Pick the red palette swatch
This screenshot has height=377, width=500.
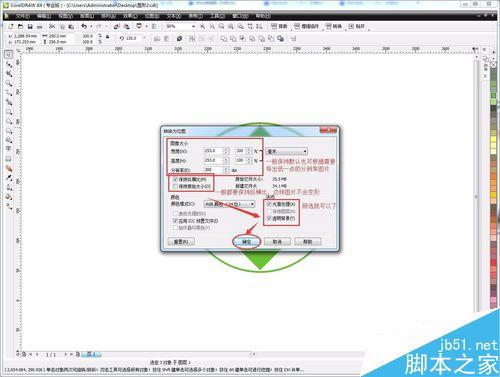coord(494,263)
